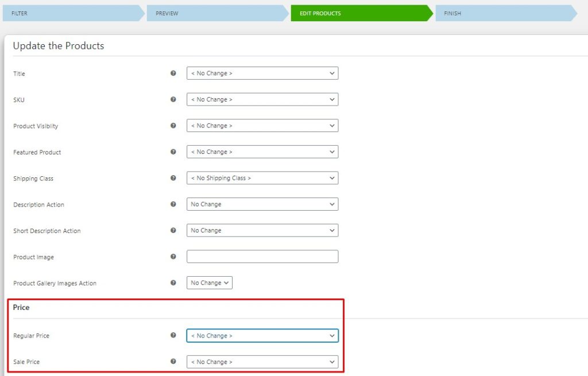588x376 pixels.
Task: Open the Product Visibility dropdown
Action: coord(262,126)
